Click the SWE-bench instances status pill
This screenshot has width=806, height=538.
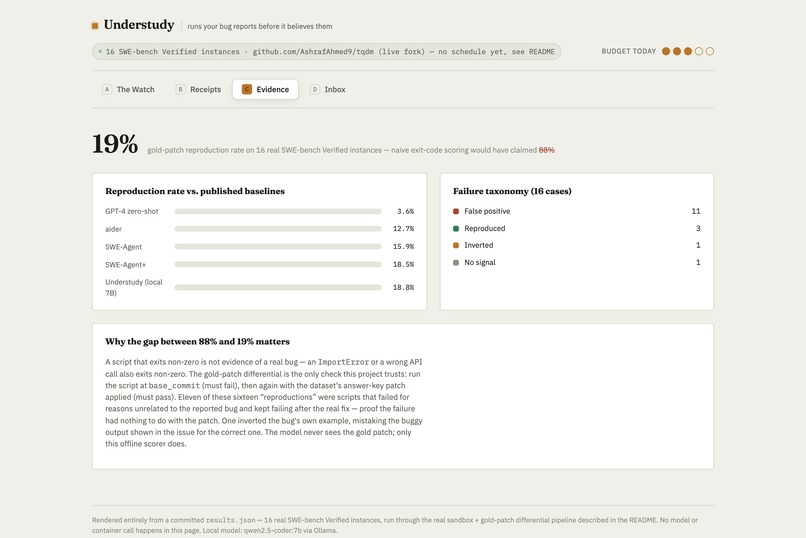pos(326,51)
